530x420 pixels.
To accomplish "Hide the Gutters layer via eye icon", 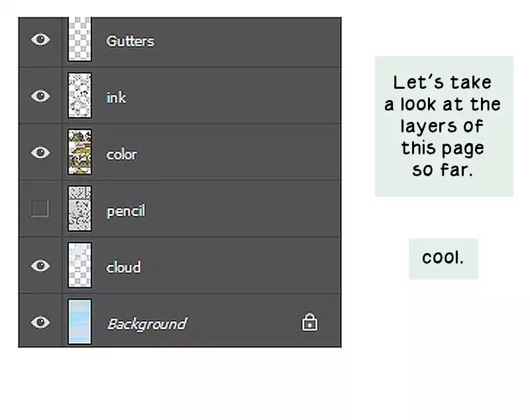I will [40, 40].
